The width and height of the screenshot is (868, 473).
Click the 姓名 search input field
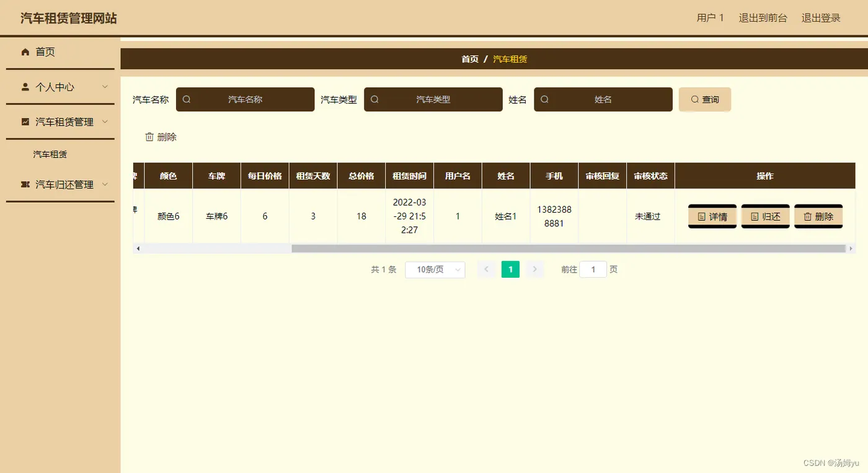click(x=603, y=99)
